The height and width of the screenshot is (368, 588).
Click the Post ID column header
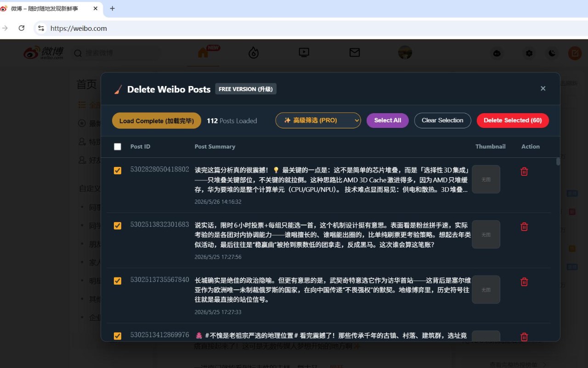coord(140,147)
